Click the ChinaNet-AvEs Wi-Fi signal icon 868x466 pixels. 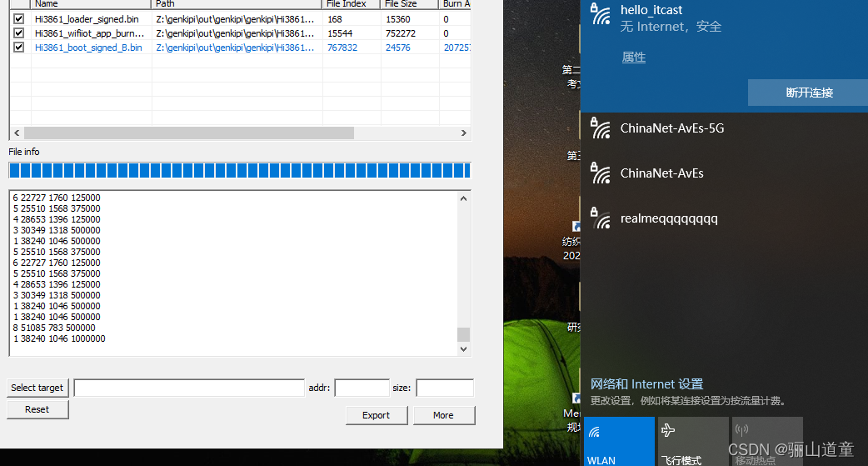tap(600, 173)
